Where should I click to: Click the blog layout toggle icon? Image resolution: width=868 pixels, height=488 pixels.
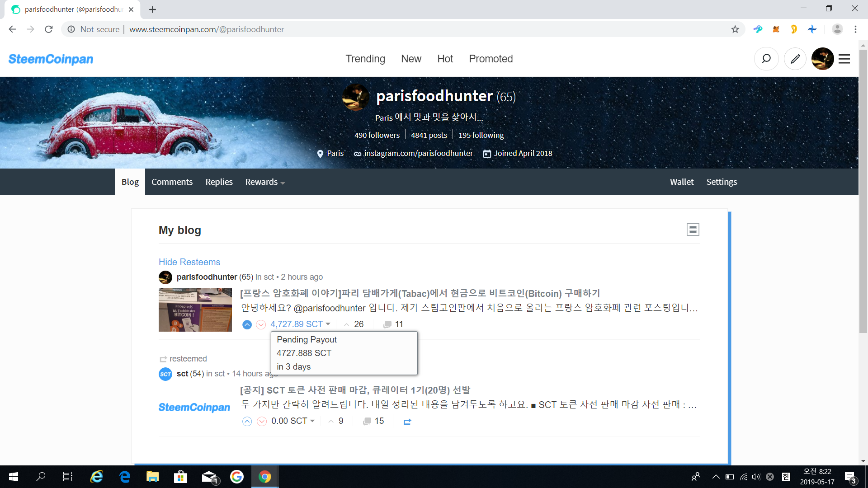coord(693,230)
